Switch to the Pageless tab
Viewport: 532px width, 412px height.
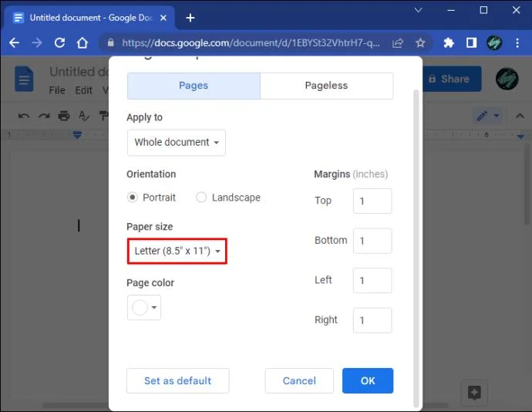(x=326, y=86)
